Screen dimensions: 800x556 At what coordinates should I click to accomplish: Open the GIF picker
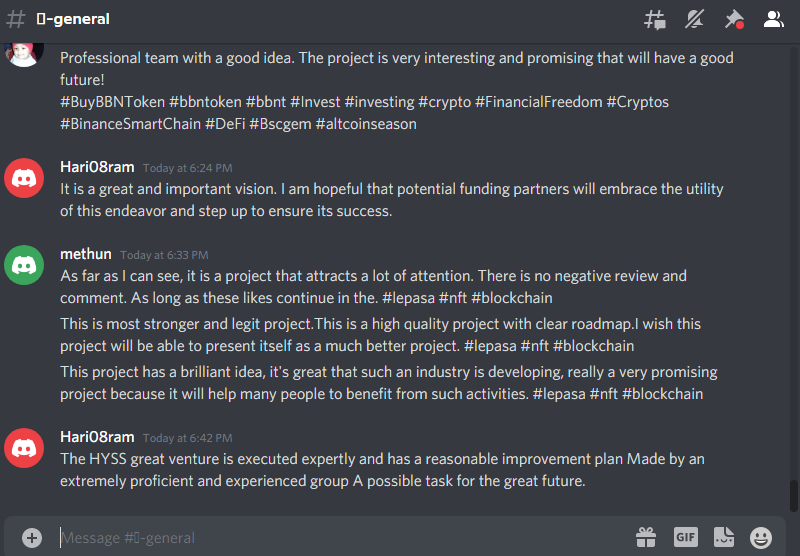click(685, 537)
